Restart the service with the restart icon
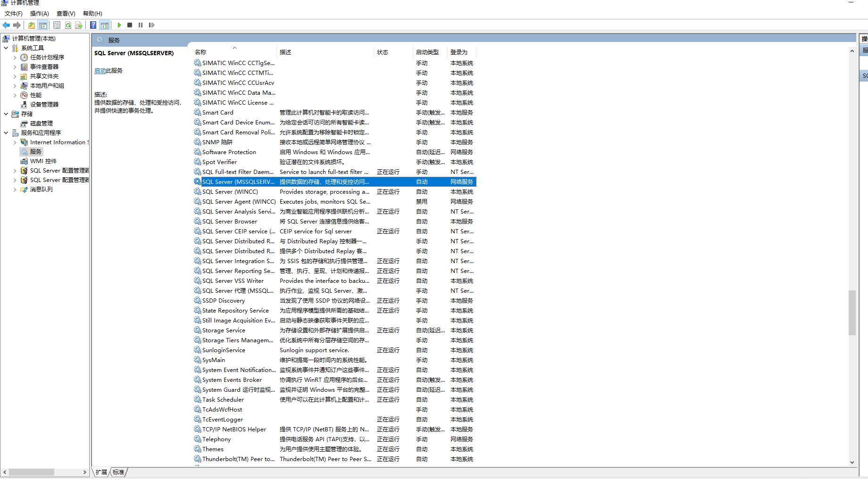 click(152, 25)
